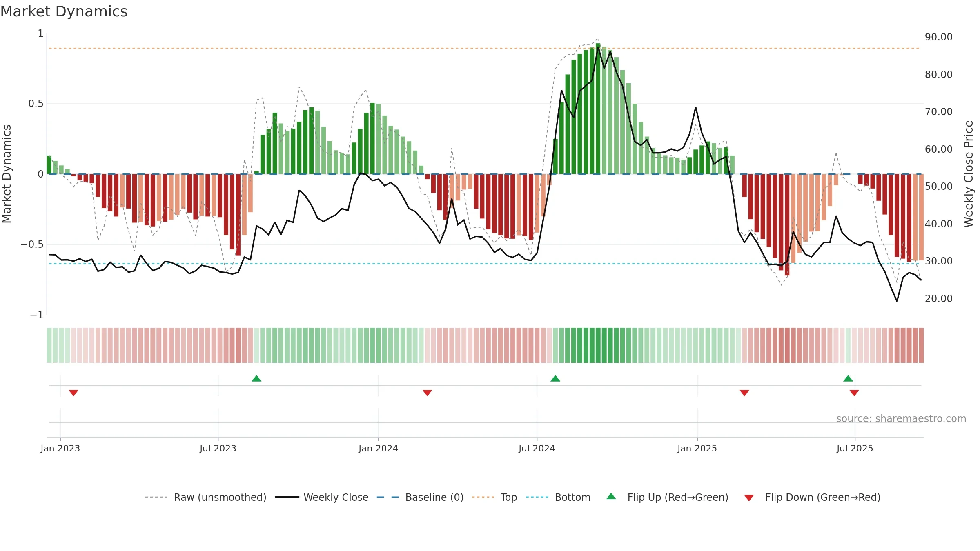Click the Weekly Close Price axis title
980x551 pixels.
click(969, 174)
